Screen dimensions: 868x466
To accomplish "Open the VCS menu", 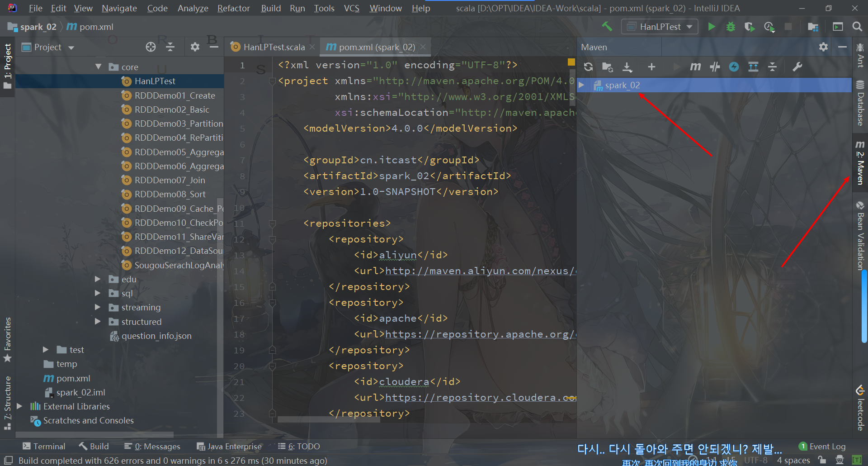I will [351, 8].
